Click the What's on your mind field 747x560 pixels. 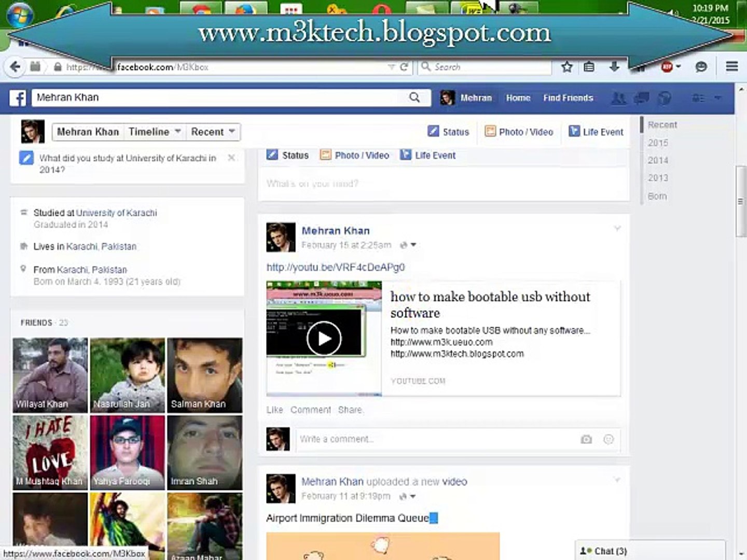tap(444, 184)
